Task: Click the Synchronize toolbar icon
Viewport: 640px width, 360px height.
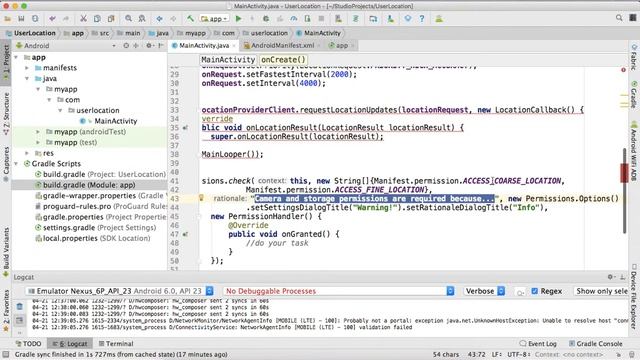Action: coord(35,19)
